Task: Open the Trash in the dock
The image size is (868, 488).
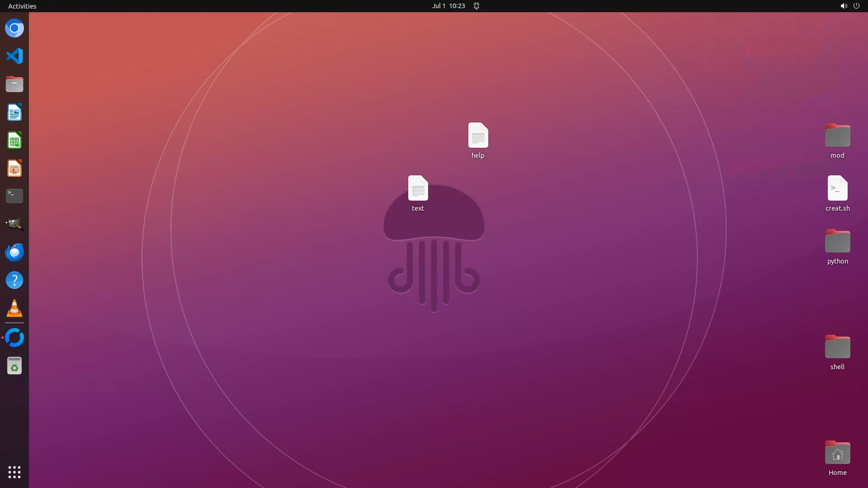Action: pos(14,366)
